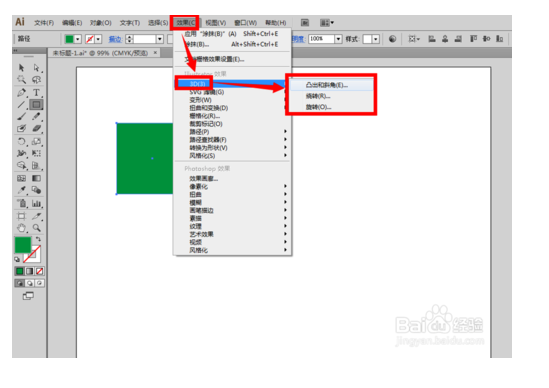
Task: Click the horizontal align left icon
Action: click(432, 39)
